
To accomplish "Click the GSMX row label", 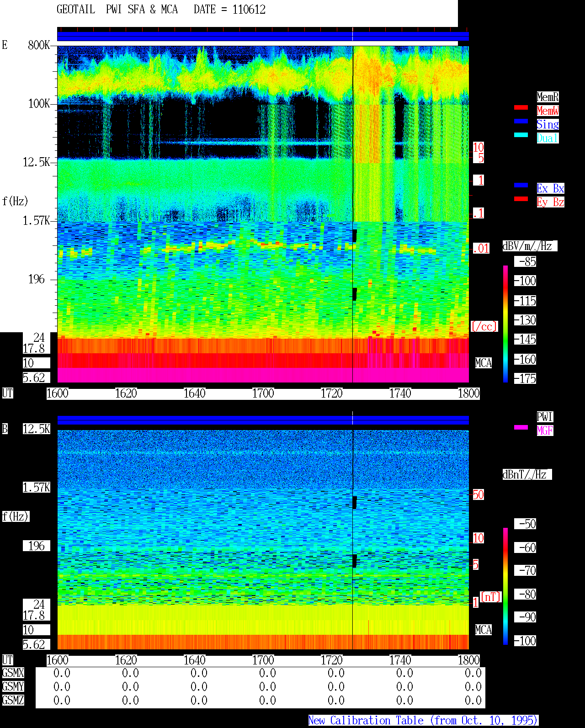I will tap(13, 673).
